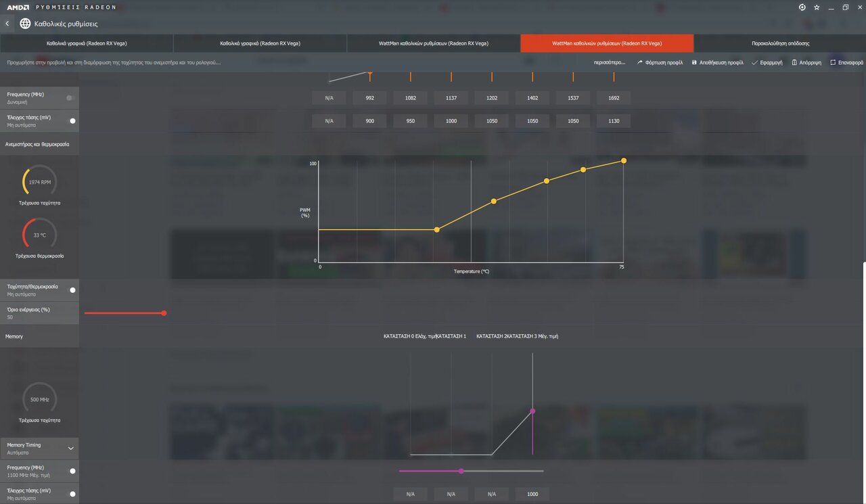Toggle dynamic GPU Frequency (MHz) switch
The height and width of the screenshot is (504, 866).
click(70, 98)
